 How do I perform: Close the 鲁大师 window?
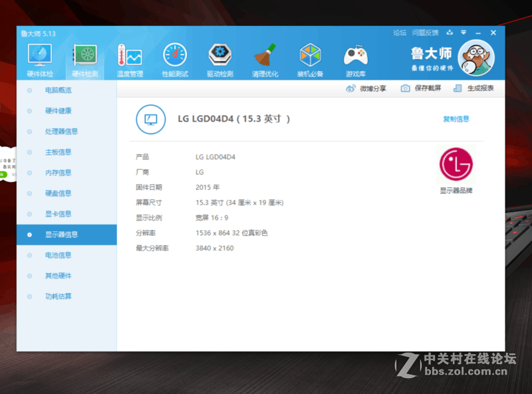coord(493,33)
